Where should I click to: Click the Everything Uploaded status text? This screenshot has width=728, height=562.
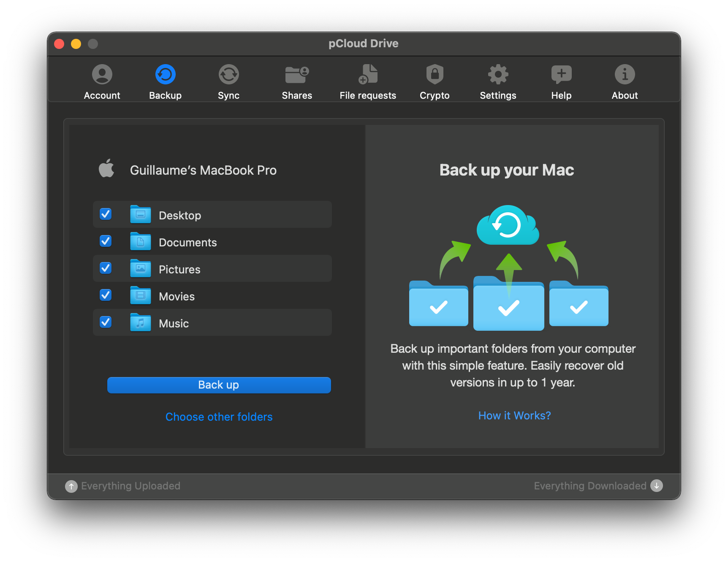[131, 486]
